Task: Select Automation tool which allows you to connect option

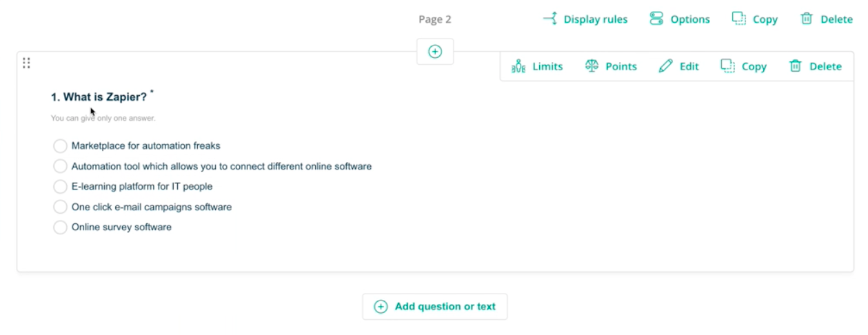Action: [x=61, y=166]
